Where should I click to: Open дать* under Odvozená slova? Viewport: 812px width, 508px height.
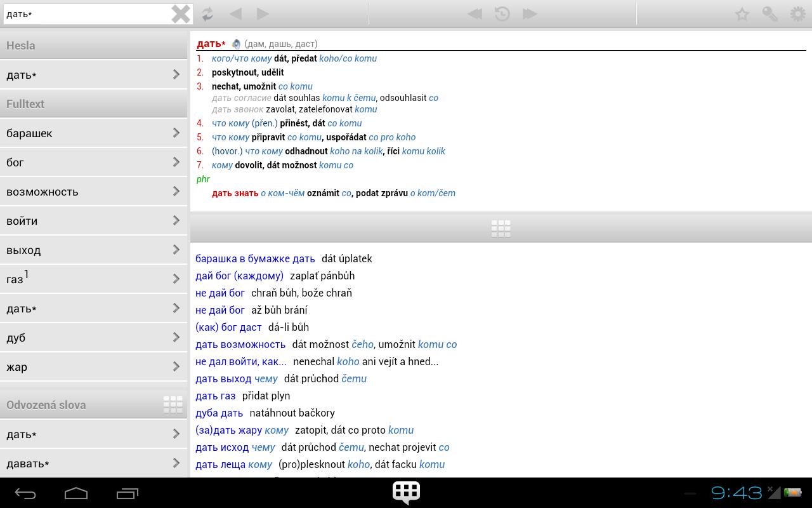93,434
